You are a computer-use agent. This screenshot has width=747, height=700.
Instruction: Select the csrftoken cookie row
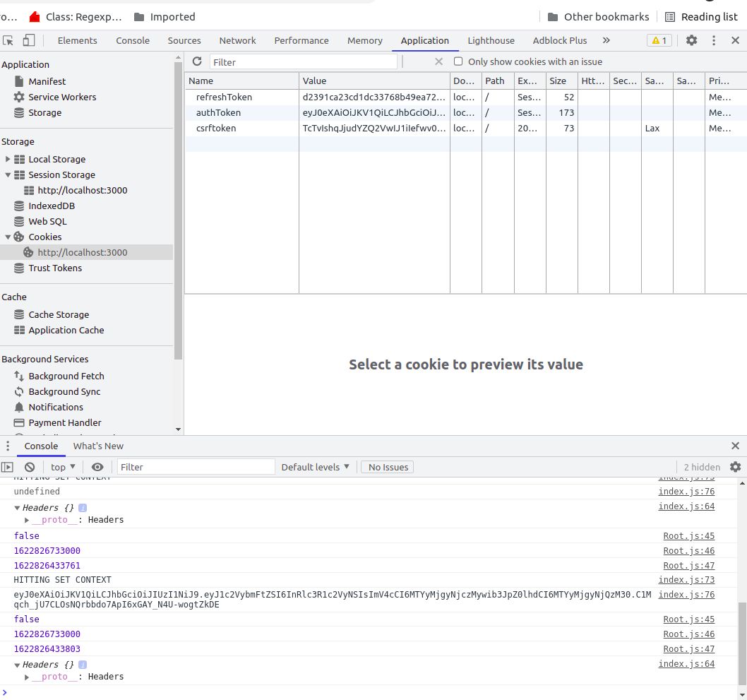(465, 128)
